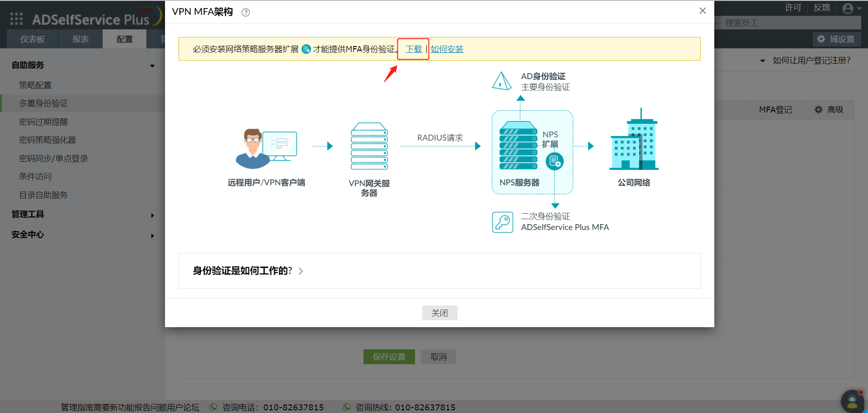The image size is (868, 413).
Task: Click the 高级 gear icon
Action: coord(818,110)
